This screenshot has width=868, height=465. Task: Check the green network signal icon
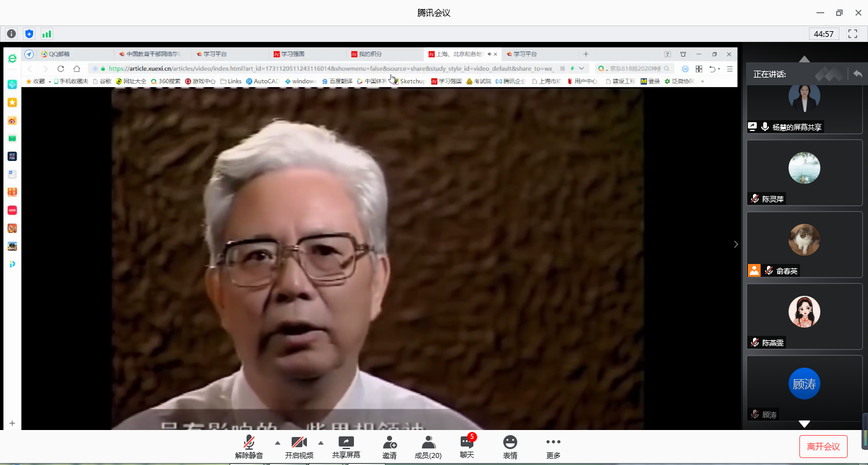tap(46, 34)
